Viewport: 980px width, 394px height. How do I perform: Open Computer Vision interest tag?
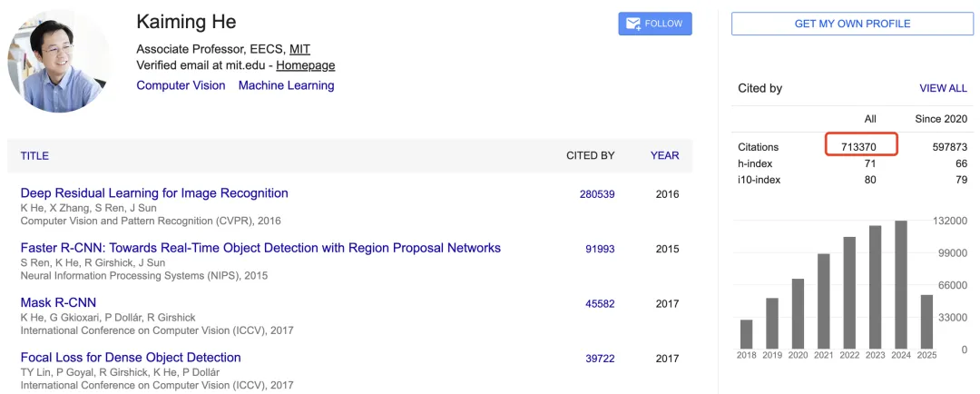click(181, 85)
